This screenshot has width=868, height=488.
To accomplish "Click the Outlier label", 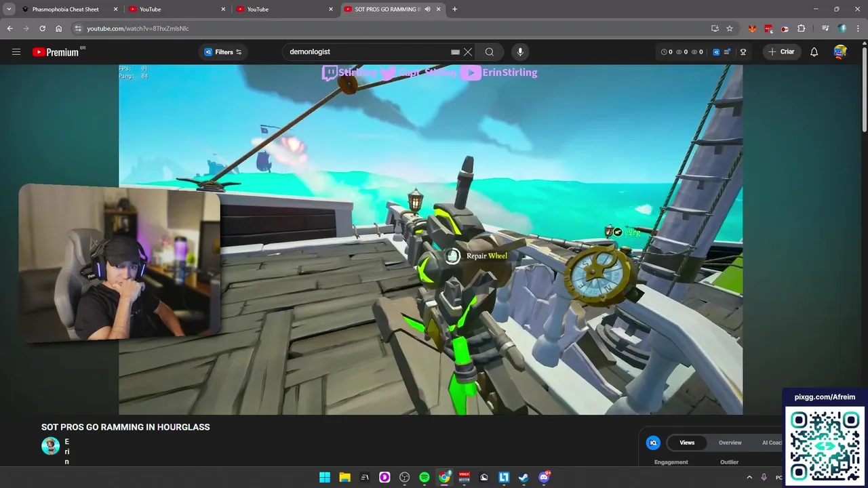I will coord(729,462).
